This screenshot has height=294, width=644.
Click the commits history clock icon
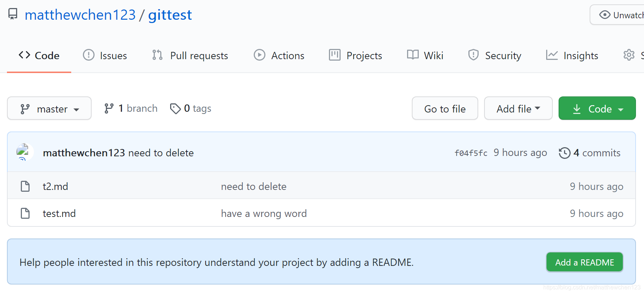tap(564, 153)
